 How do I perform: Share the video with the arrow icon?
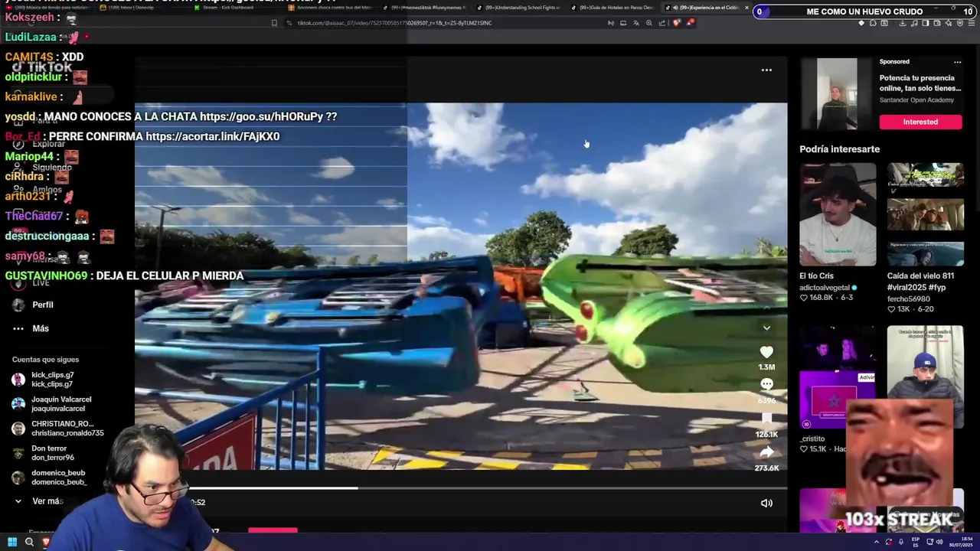click(x=766, y=452)
